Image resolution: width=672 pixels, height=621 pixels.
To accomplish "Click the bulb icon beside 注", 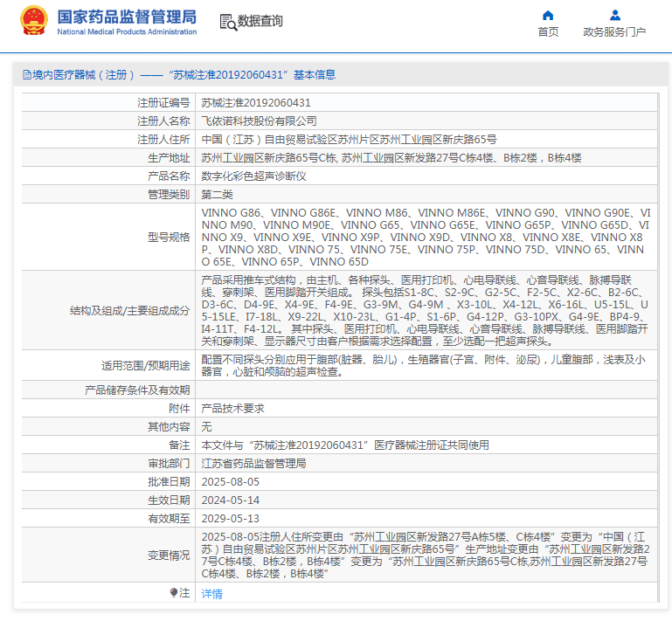I will (x=174, y=593).
